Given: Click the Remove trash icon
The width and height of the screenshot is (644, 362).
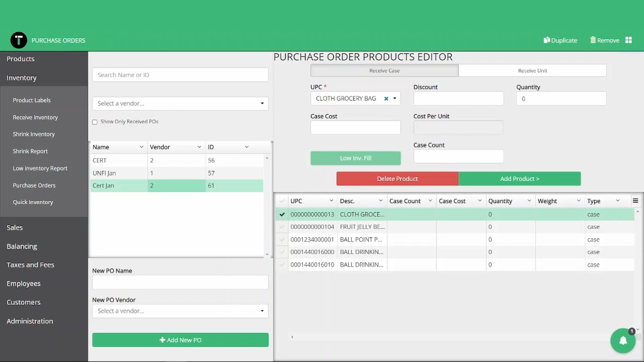Looking at the screenshot, I should tap(593, 40).
